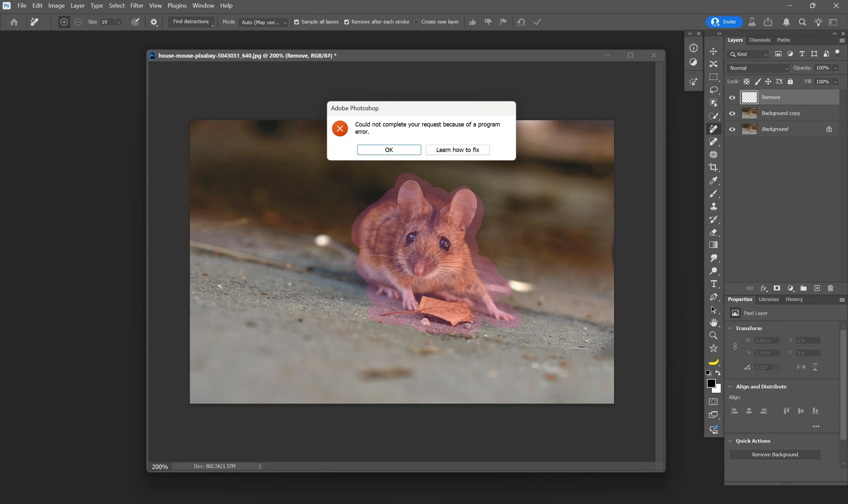Click Learn how to fix button

click(x=457, y=150)
